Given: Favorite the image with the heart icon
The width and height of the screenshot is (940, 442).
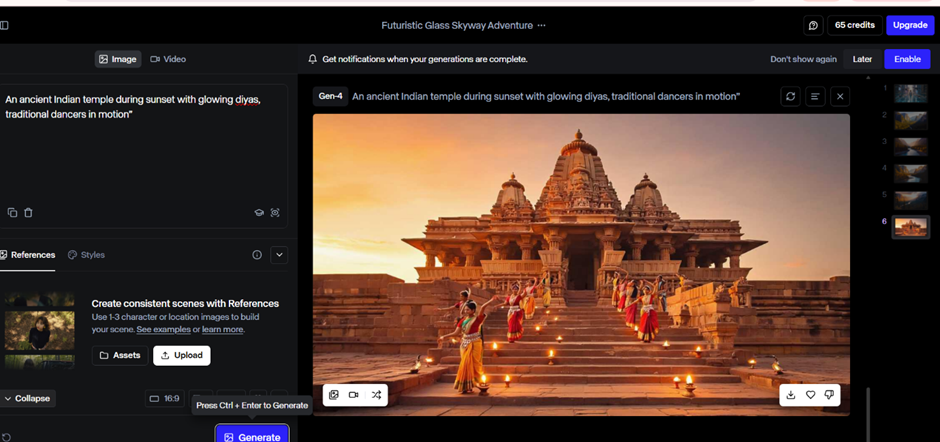Looking at the screenshot, I should 811,395.
